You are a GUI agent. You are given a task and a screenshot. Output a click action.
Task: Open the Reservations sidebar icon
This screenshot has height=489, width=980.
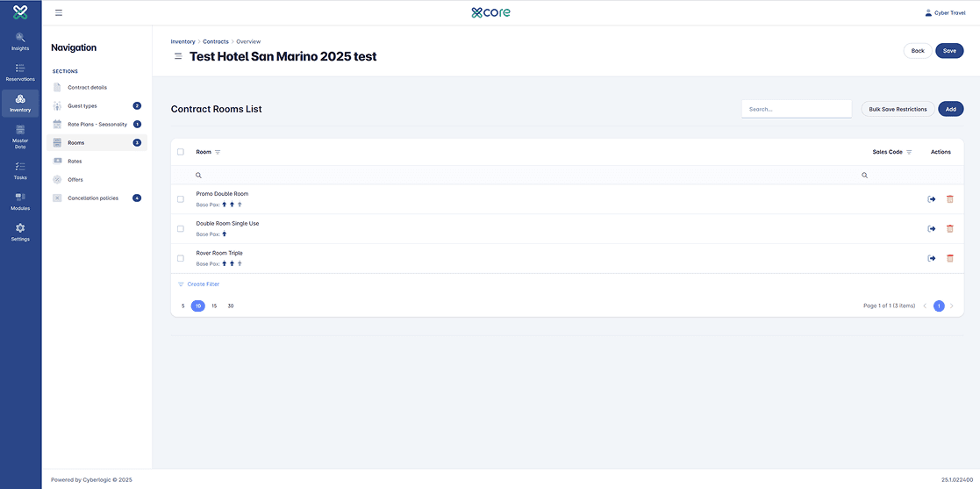20,72
